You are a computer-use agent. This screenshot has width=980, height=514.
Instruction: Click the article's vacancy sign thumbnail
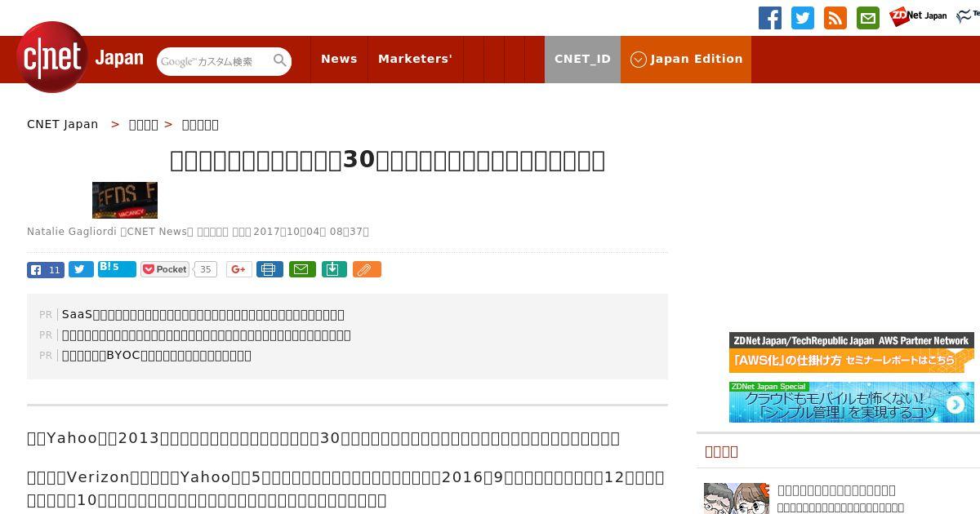(125, 200)
